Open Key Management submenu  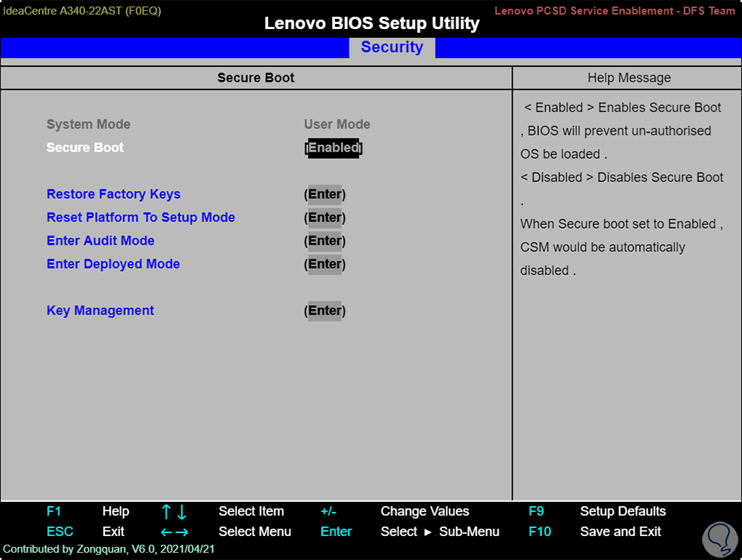[x=100, y=310]
